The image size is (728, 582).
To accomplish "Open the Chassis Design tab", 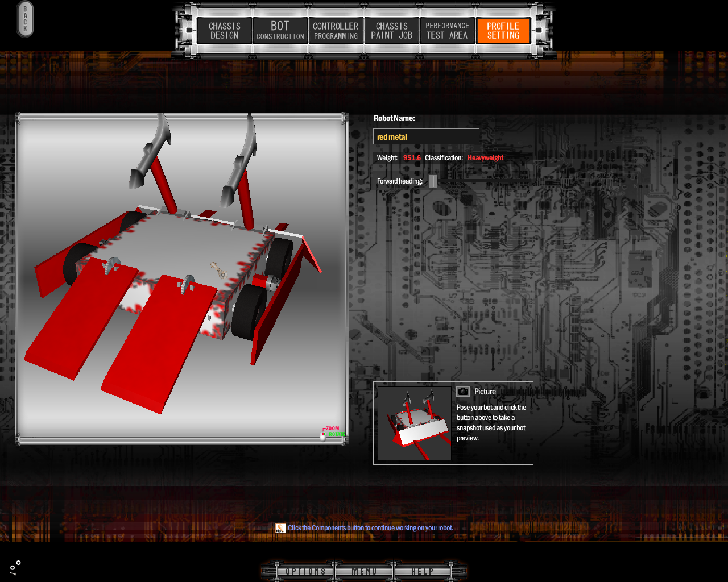I will (225, 31).
